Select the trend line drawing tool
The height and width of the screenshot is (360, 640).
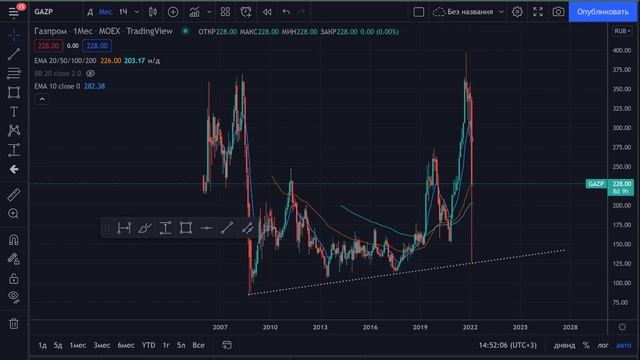[x=14, y=54]
